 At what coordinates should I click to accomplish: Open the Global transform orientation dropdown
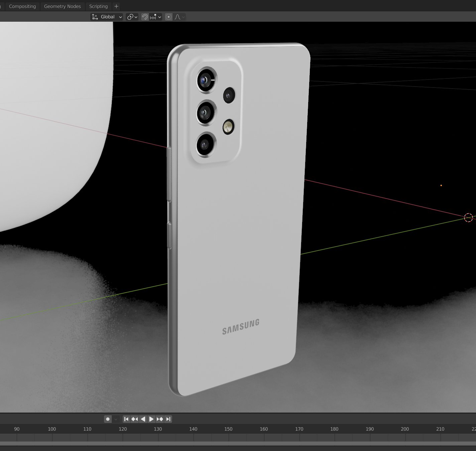coord(107,17)
